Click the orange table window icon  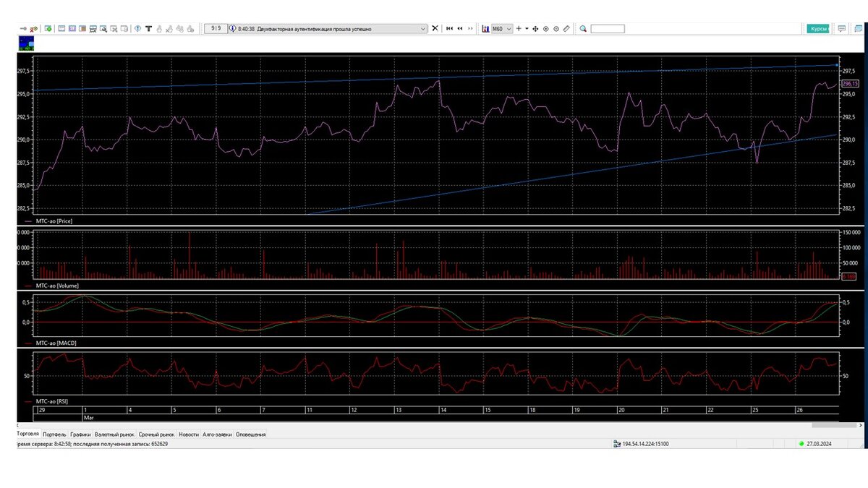coord(82,29)
